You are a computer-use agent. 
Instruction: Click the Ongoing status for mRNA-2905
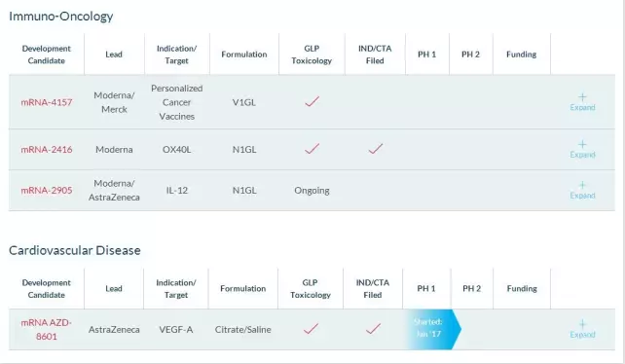point(312,191)
